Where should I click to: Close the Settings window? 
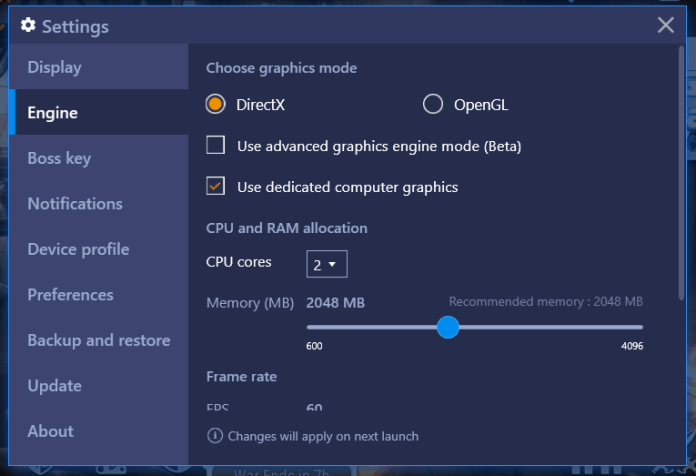pyautogui.click(x=666, y=26)
